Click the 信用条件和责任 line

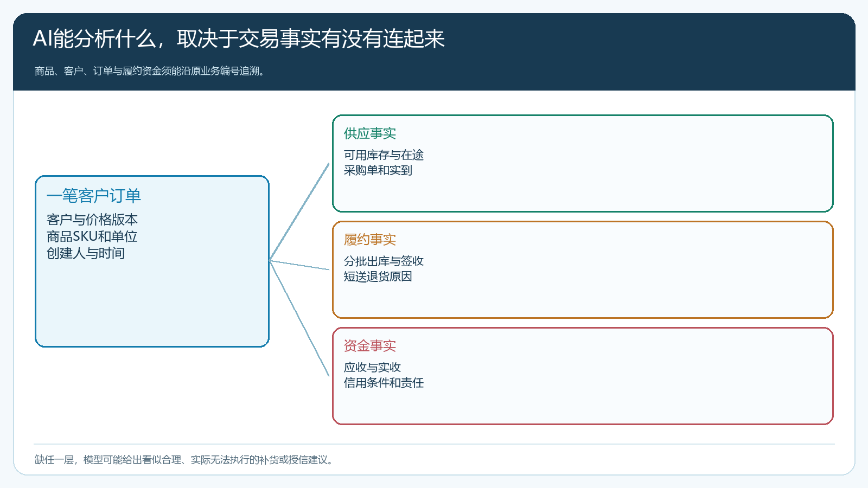(x=384, y=383)
